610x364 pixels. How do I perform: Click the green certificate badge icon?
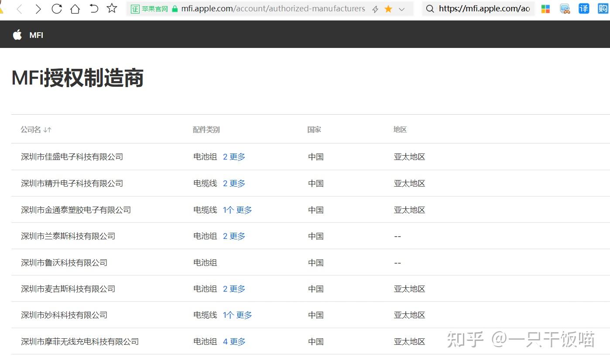[135, 9]
